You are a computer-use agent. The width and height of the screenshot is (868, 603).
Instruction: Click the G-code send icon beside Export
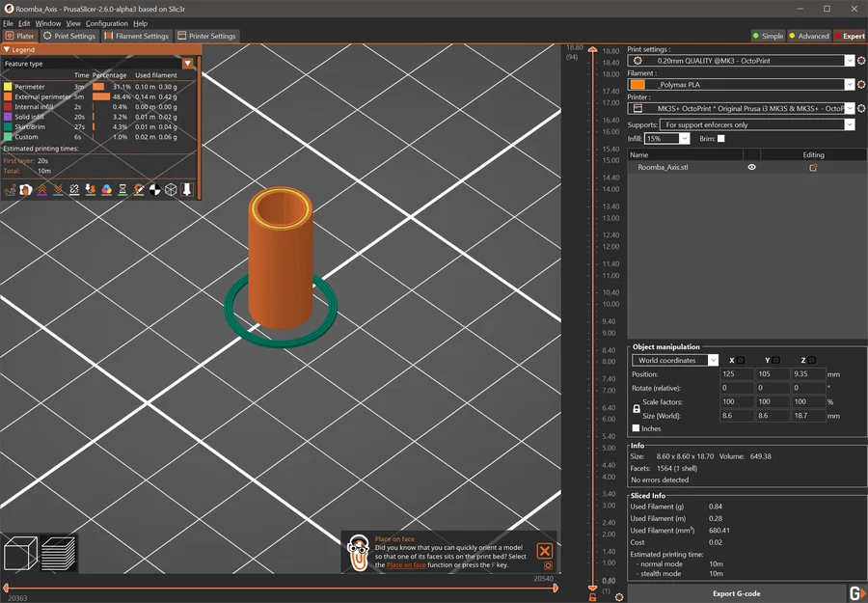point(857,593)
